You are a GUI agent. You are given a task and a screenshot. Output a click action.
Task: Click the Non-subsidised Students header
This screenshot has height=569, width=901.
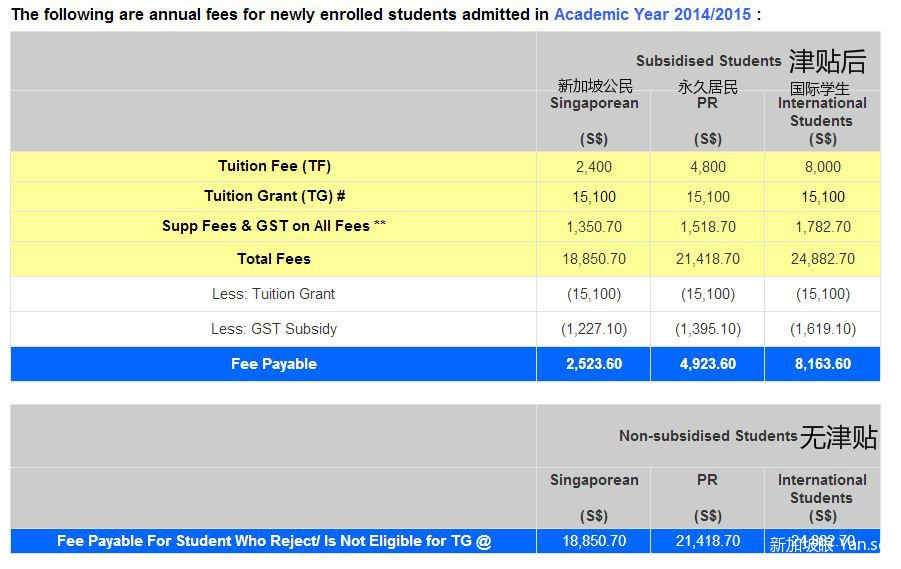tap(708, 436)
